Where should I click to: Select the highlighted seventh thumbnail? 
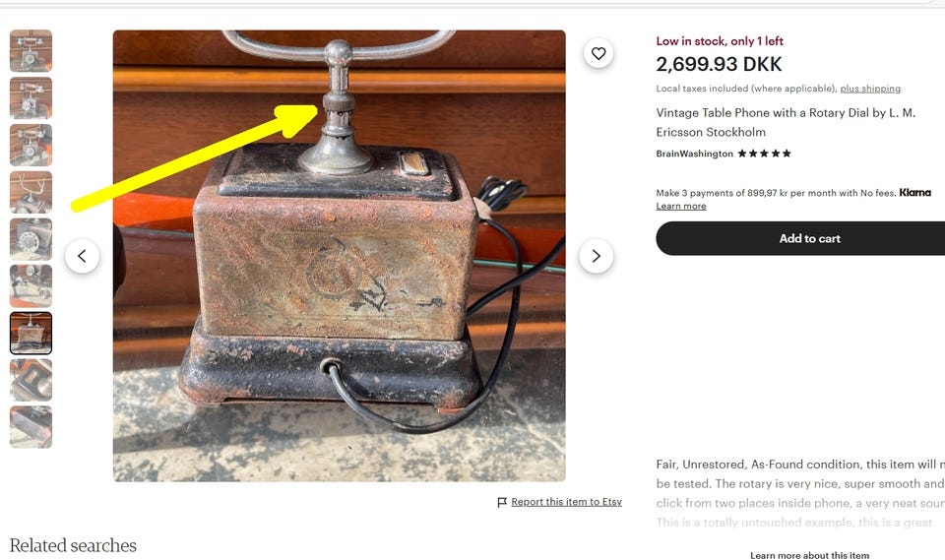[31, 333]
